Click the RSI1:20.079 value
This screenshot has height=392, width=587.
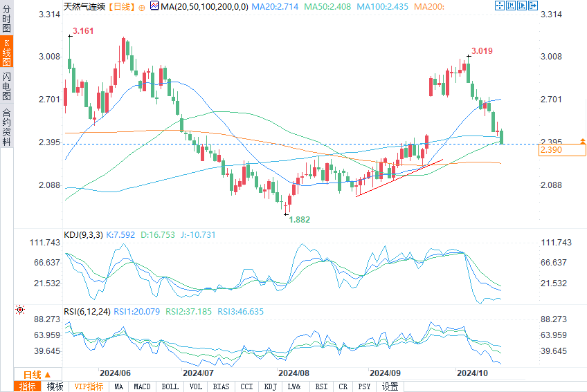[136, 312]
